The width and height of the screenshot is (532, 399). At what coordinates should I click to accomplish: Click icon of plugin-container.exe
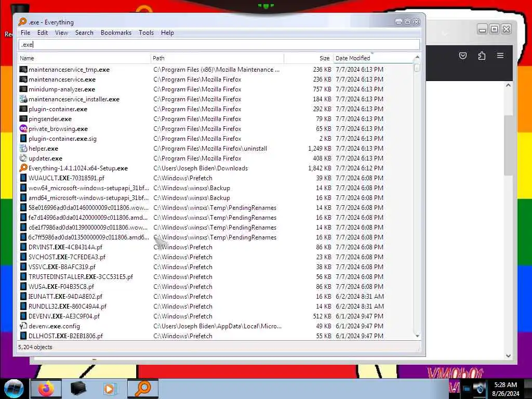(x=23, y=109)
